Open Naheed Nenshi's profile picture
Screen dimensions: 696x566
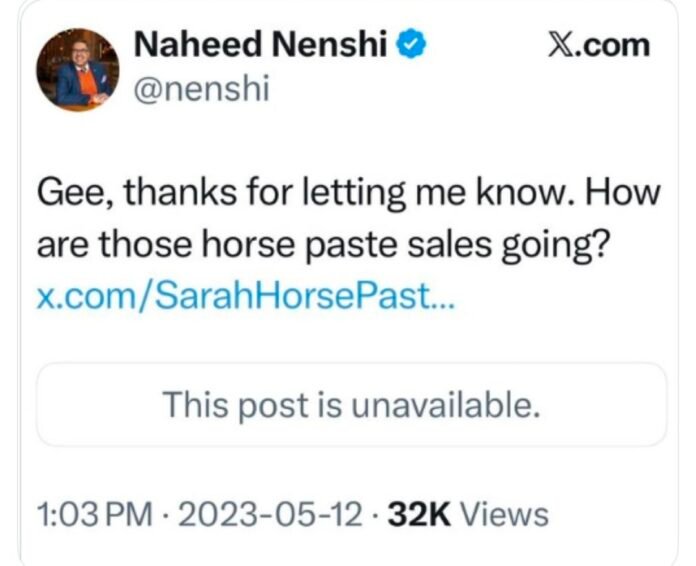[77, 70]
